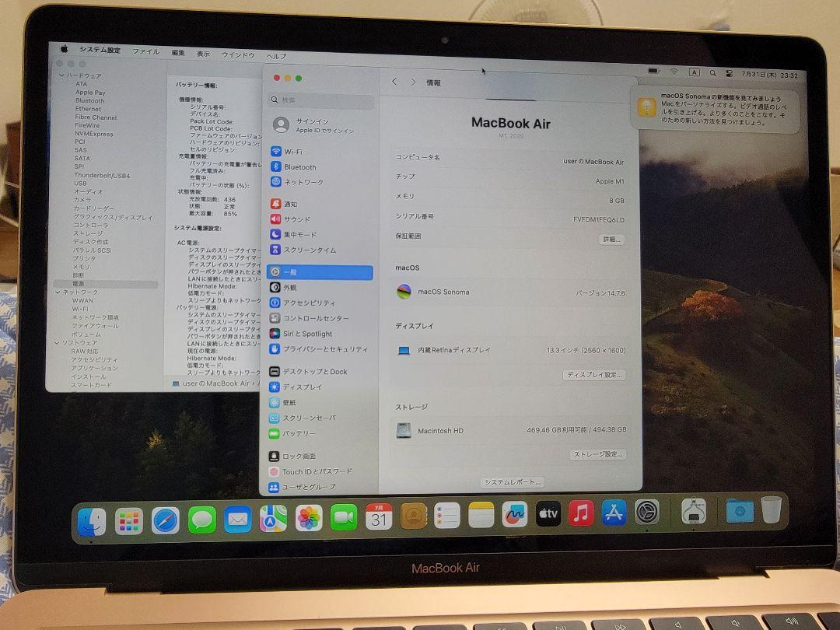Open the Apple menu
The image size is (840, 630).
click(65, 49)
